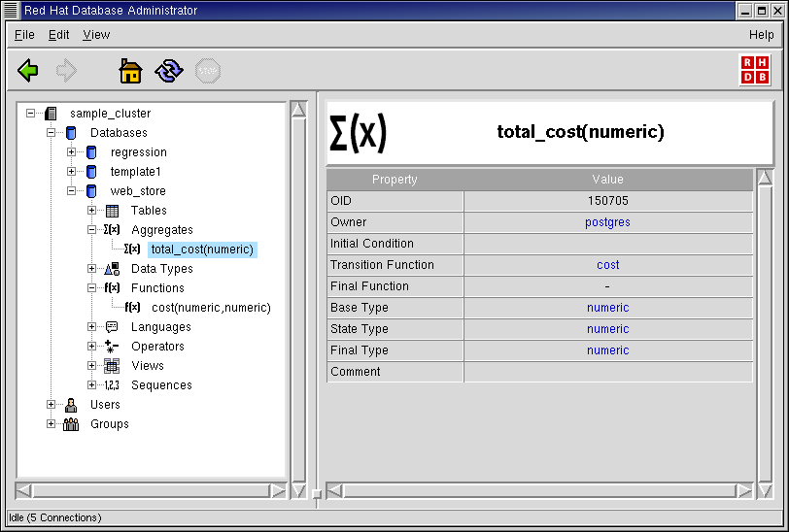Select cost(numeric,numeric) in the tree
The width and height of the screenshot is (789, 532).
pos(211,307)
